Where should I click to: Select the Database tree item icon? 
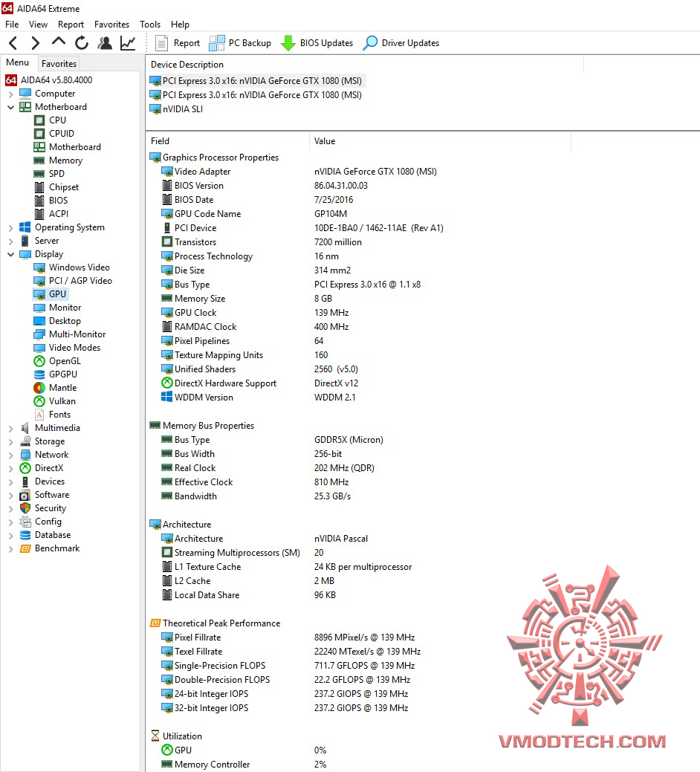25,535
